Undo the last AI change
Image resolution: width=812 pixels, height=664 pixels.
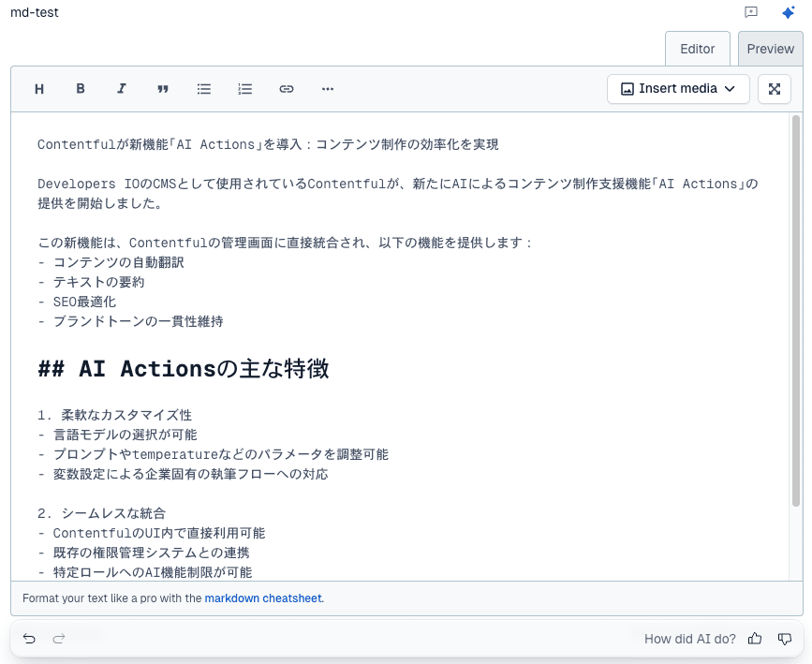point(30,639)
